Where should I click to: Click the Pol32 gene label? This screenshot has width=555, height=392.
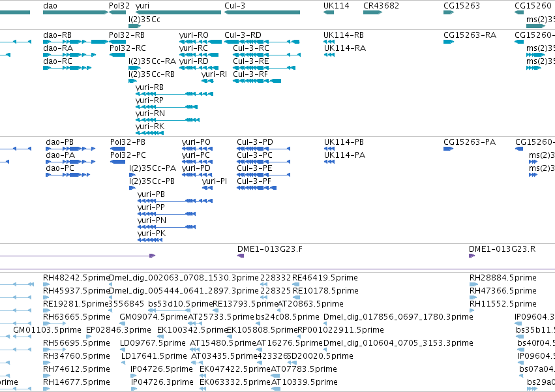click(x=119, y=6)
